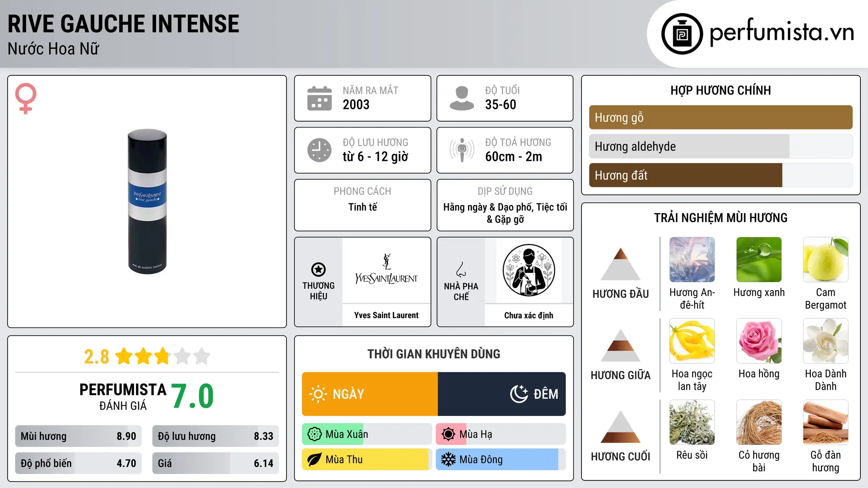
Task: Click the Hương gỗ accord bar
Action: pyautogui.click(x=721, y=117)
